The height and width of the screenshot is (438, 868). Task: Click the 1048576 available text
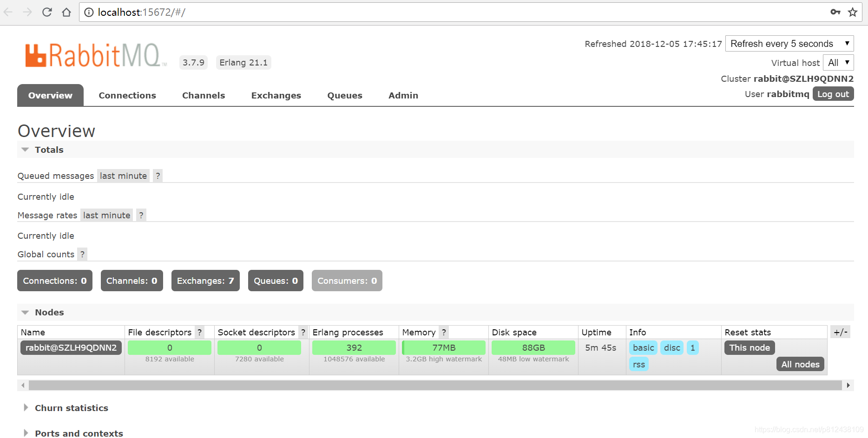point(354,359)
